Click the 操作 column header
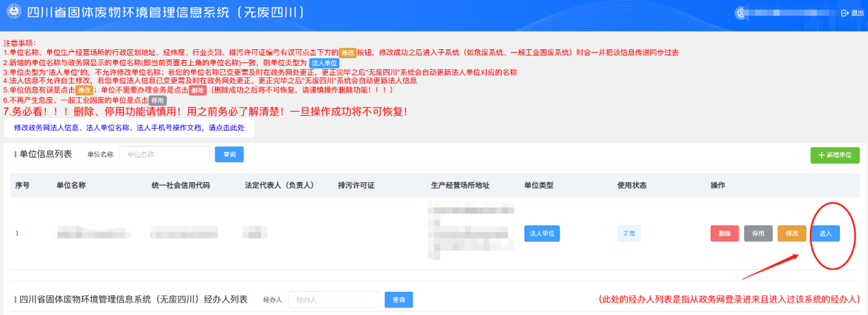Viewport: 868px width, 315px height. [x=718, y=186]
